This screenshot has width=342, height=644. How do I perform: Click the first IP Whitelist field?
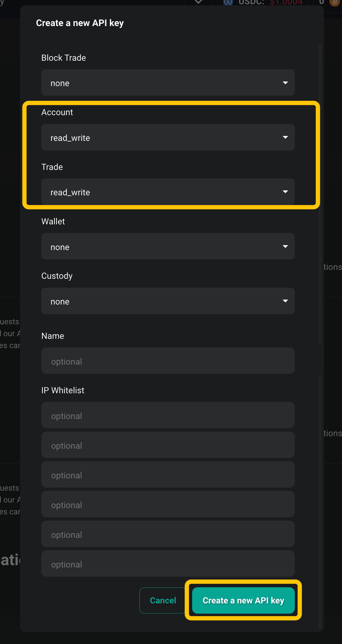tap(168, 415)
